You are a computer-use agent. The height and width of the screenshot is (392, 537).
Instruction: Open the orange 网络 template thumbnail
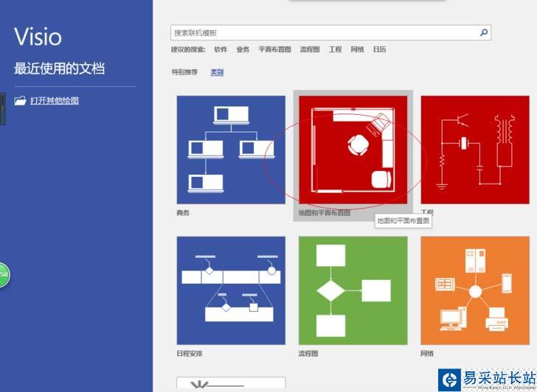coord(475,290)
